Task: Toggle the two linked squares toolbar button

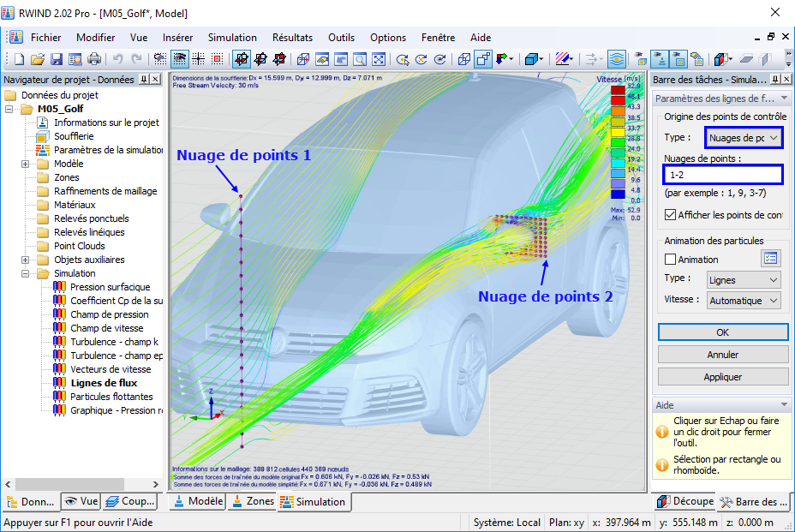Action: tap(483, 59)
